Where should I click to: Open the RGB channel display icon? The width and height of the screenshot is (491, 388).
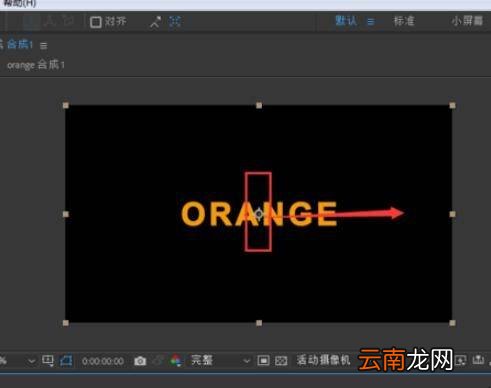(x=176, y=361)
